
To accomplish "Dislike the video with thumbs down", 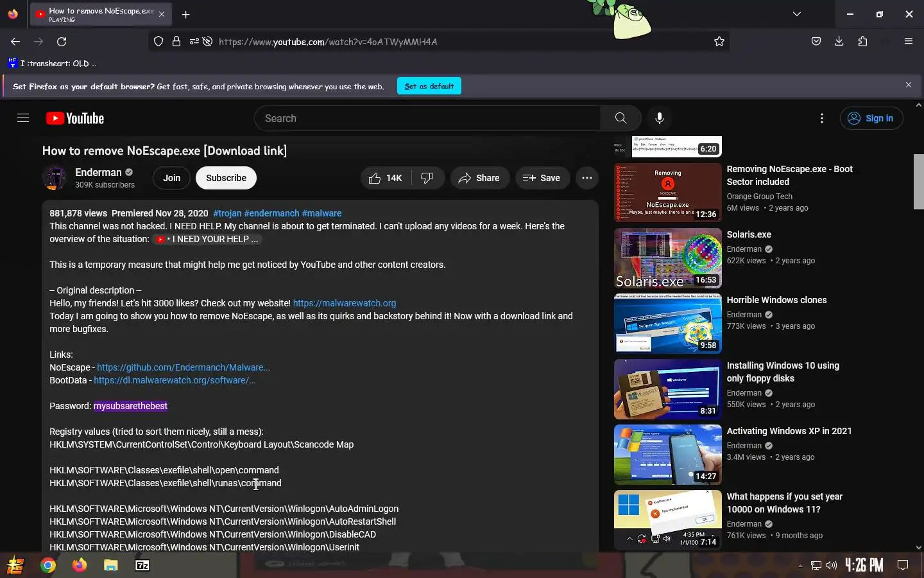I will (427, 178).
